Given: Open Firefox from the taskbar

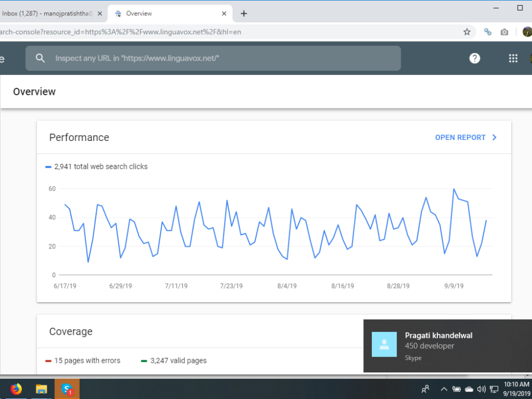Looking at the screenshot, I should [x=15, y=389].
